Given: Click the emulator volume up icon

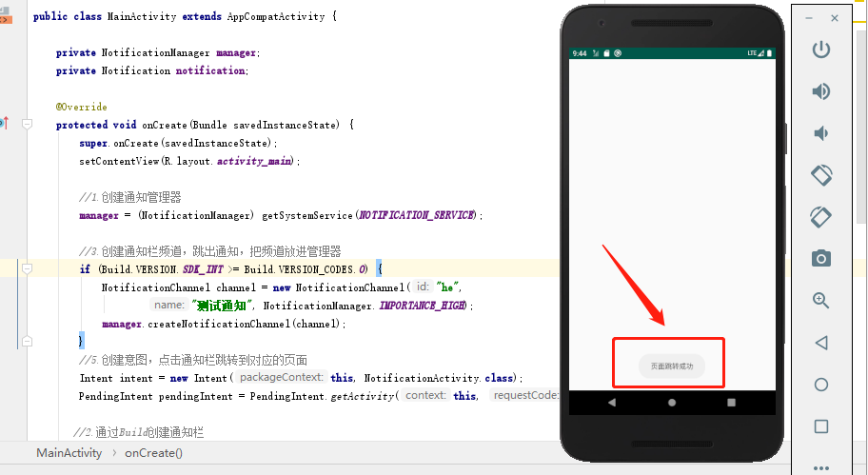Looking at the screenshot, I should tap(821, 91).
